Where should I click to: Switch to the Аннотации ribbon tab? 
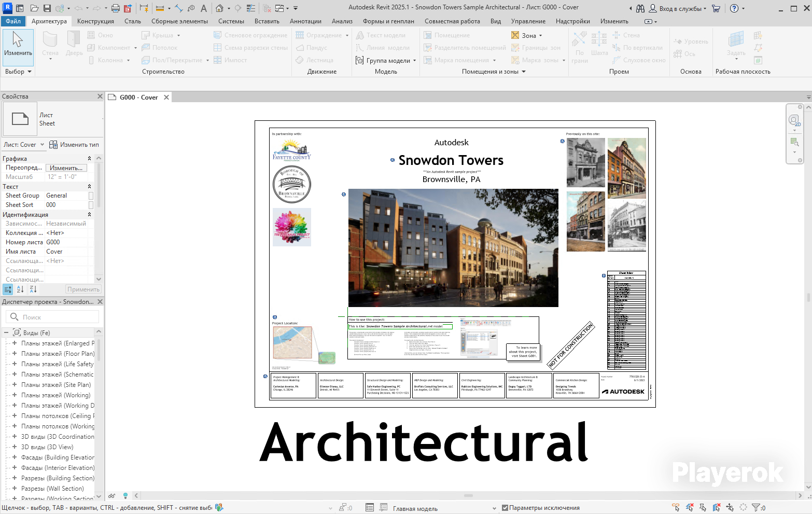tap(305, 21)
